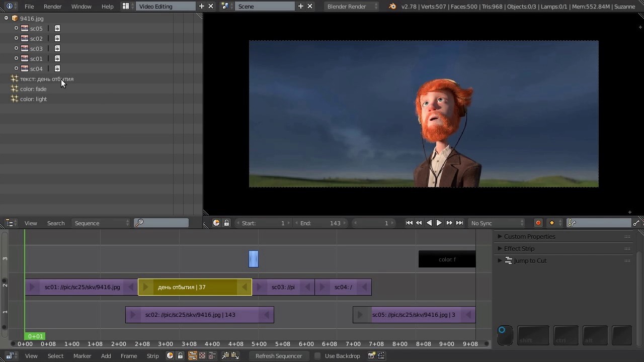Select Image Preview view type icon
Image resolution: width=644 pixels, height=362 pixels.
click(202, 356)
